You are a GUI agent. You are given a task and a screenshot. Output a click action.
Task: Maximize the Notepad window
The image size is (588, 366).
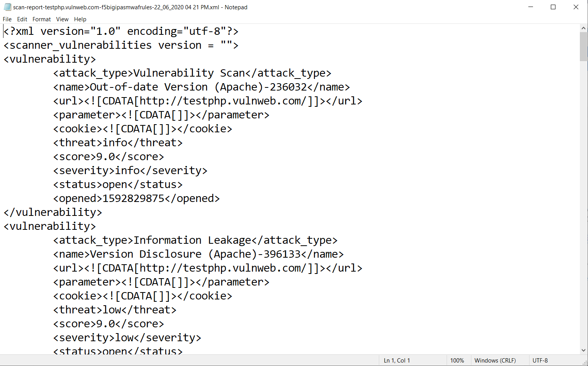coord(553,7)
